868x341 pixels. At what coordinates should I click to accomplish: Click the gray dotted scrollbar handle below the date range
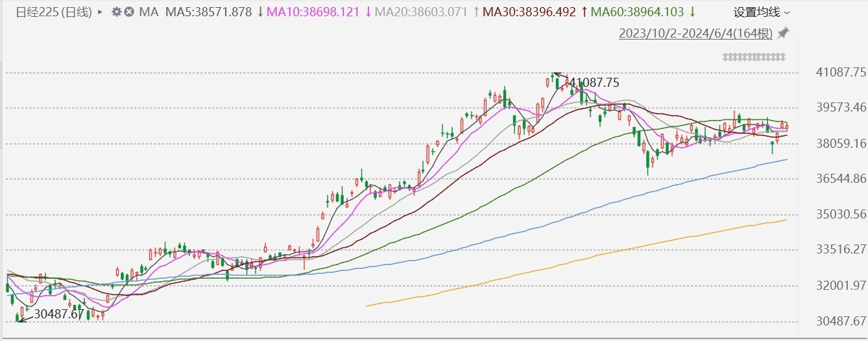tap(754, 57)
